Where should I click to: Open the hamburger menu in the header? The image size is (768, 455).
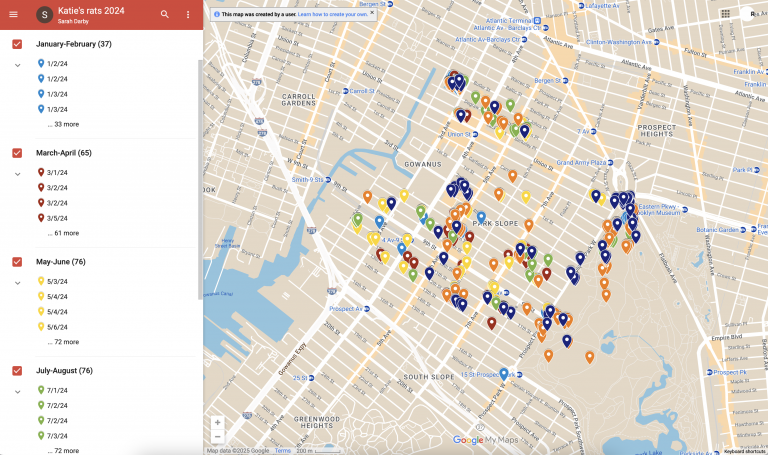(13, 15)
